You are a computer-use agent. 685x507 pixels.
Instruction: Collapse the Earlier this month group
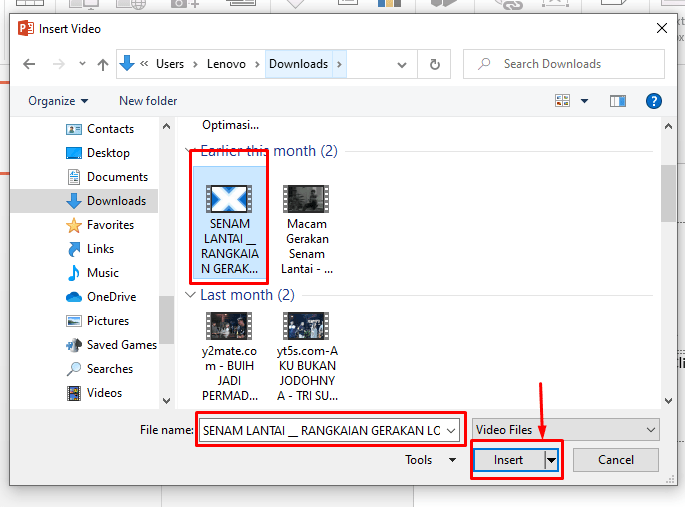pyautogui.click(x=191, y=152)
